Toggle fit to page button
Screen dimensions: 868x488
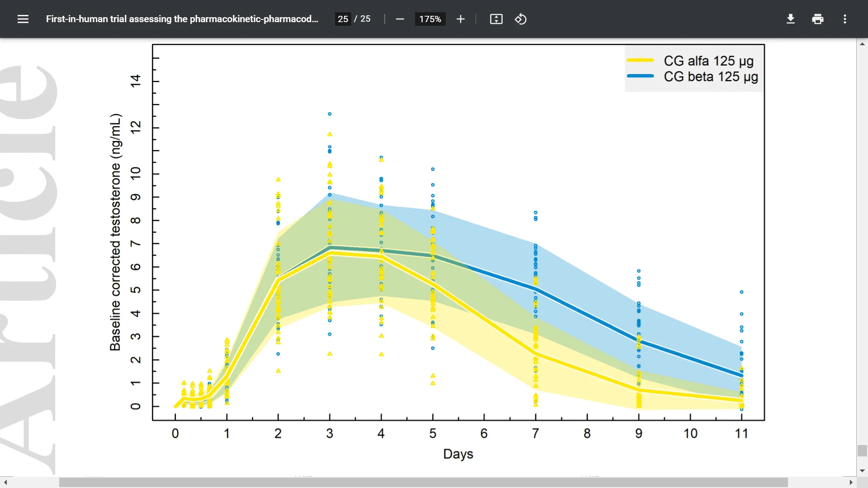[x=496, y=19]
